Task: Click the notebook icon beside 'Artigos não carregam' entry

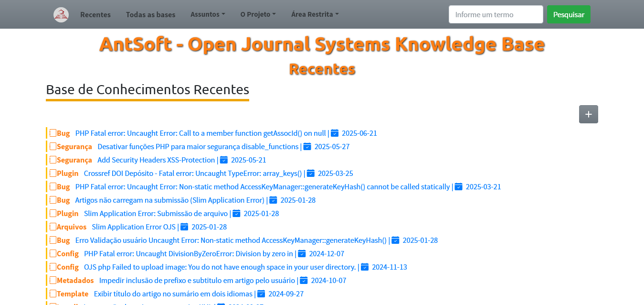Action: pos(53,200)
